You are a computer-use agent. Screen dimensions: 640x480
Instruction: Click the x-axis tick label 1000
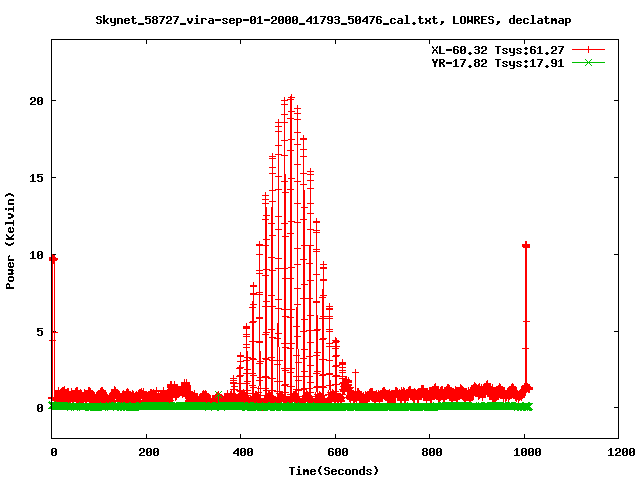click(527, 452)
